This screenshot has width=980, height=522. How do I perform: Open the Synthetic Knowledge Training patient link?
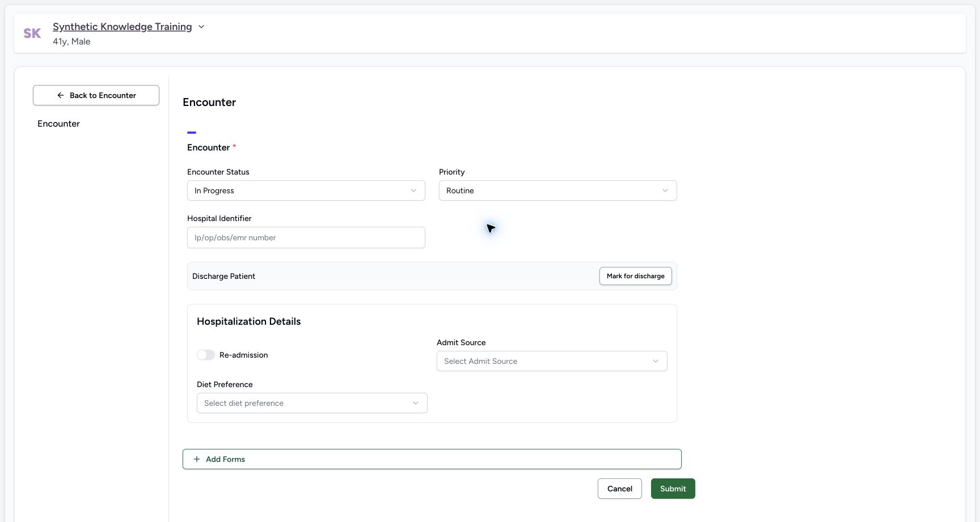pyautogui.click(x=122, y=27)
